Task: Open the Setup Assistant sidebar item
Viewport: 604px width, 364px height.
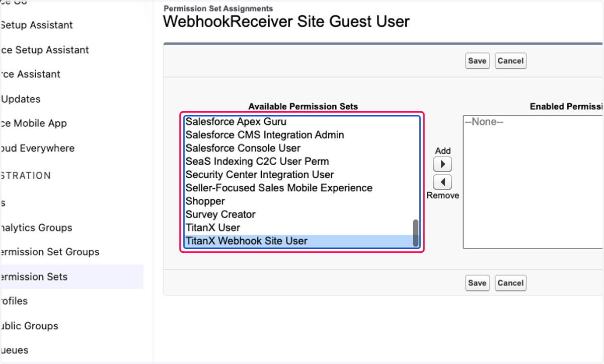Action: pyautogui.click(x=37, y=25)
